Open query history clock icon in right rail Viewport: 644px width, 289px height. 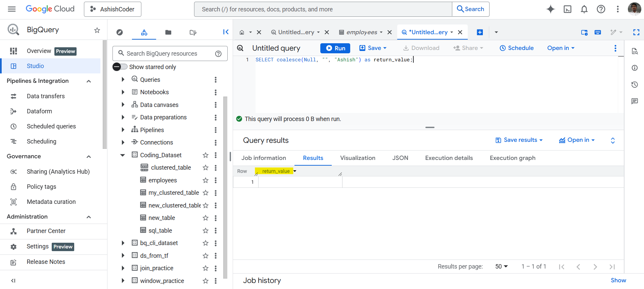click(x=635, y=84)
